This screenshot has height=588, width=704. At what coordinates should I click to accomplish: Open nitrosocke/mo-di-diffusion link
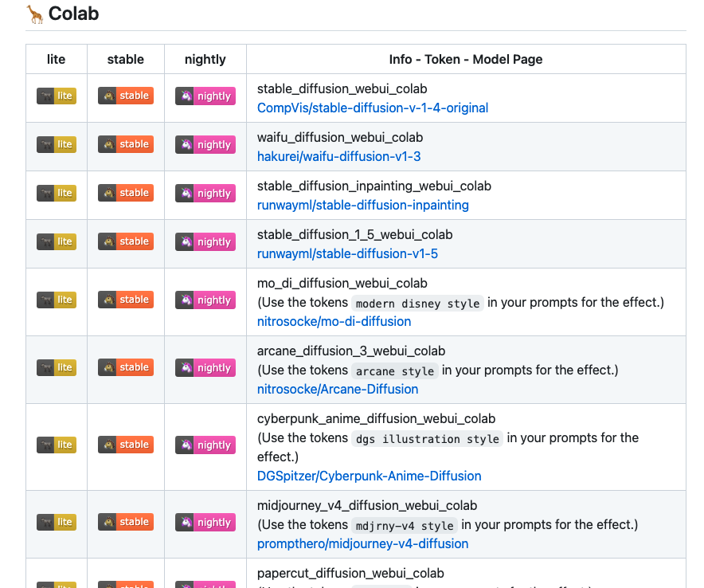pyautogui.click(x=334, y=322)
